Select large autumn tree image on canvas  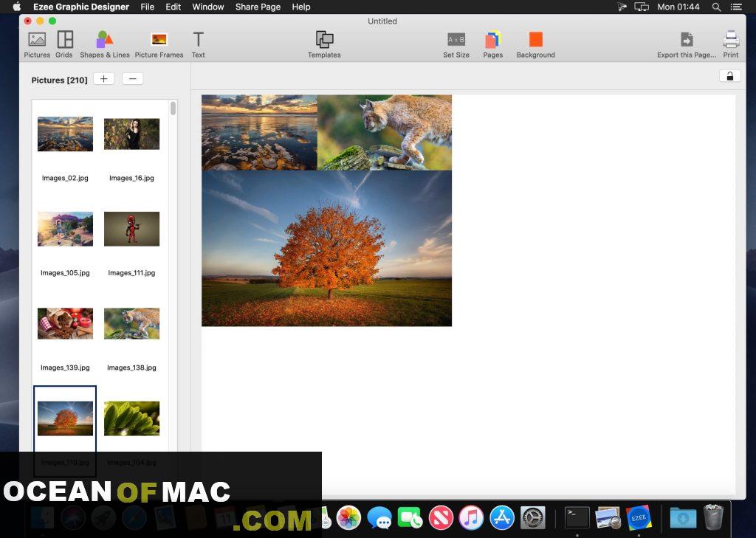pyautogui.click(x=326, y=248)
